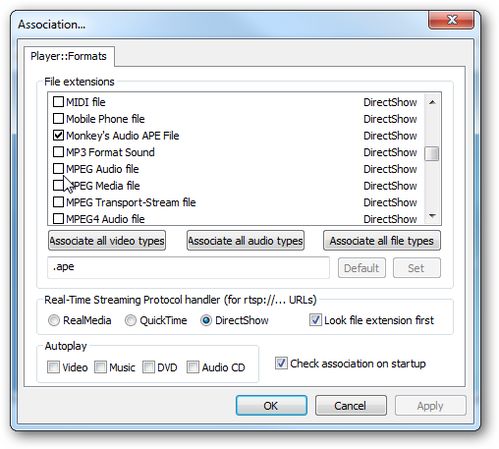Enable Mobile Phone file association
The width and height of the screenshot is (499, 449).
58,118
